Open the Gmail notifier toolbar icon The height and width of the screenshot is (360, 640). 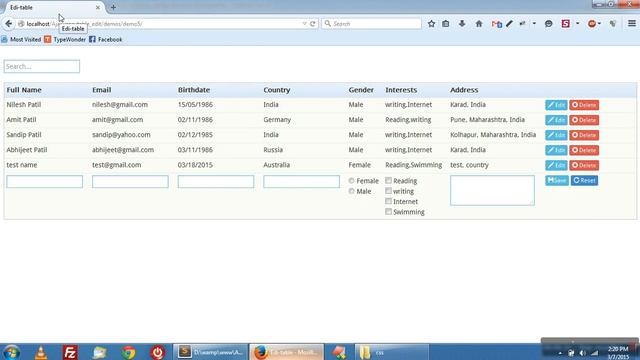(x=496, y=24)
